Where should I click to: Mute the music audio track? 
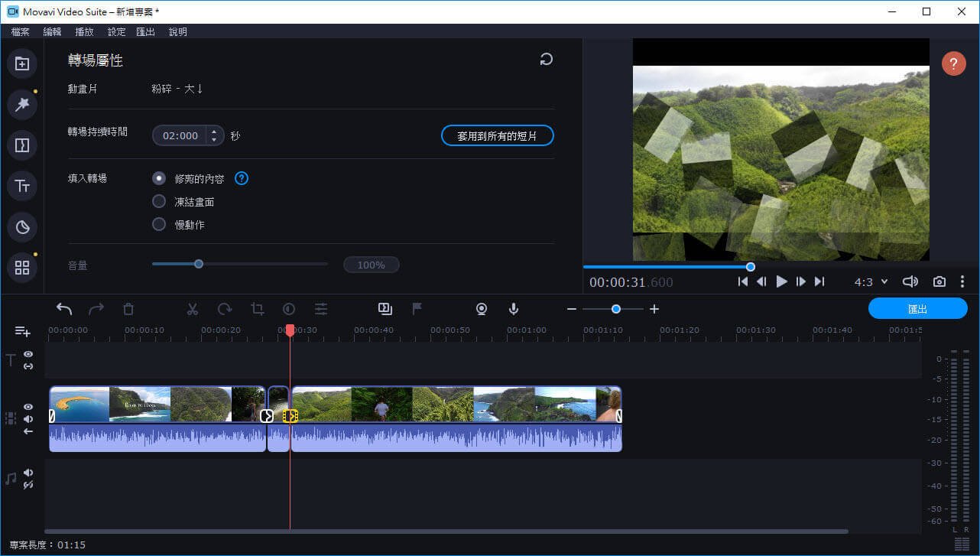coord(28,473)
